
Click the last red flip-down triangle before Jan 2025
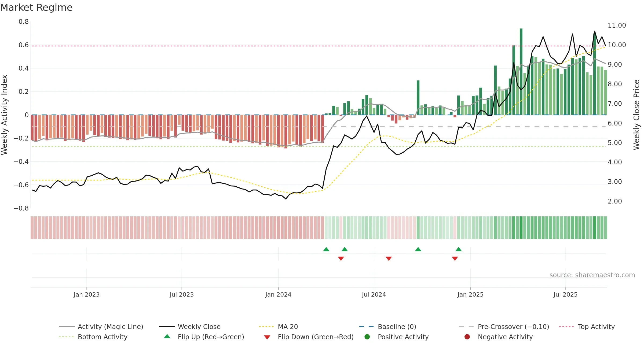(x=455, y=258)
